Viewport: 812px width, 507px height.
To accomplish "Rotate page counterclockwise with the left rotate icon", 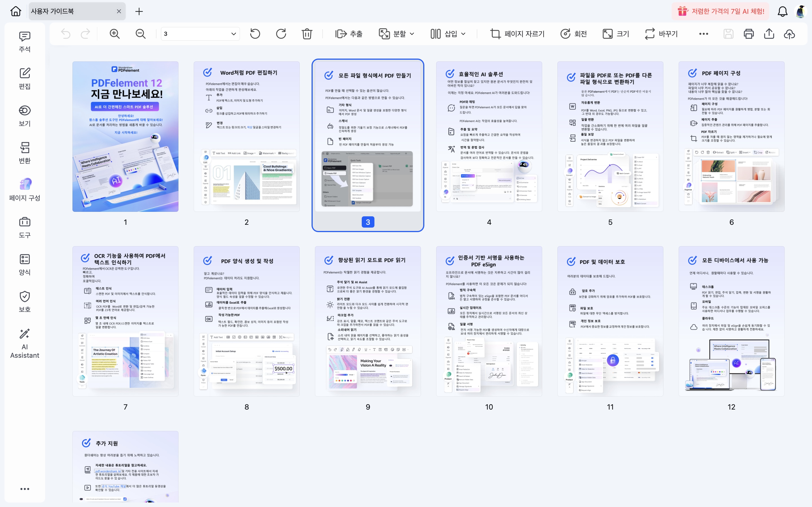I will (255, 34).
